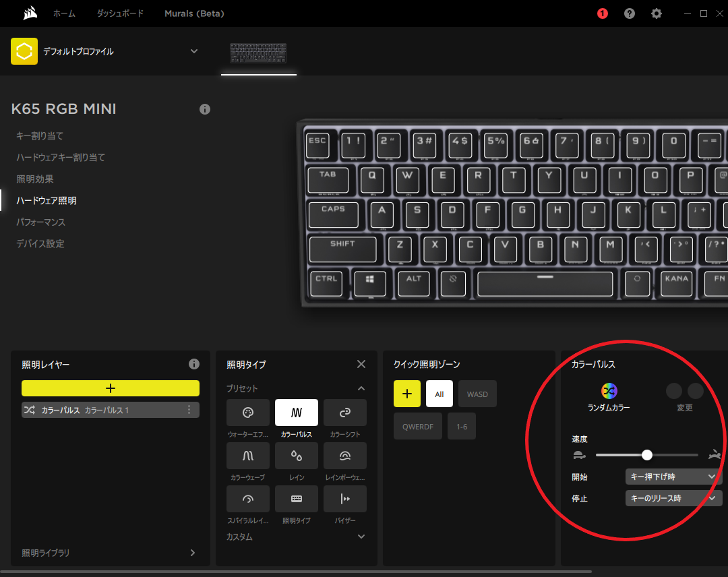
Task: Adjust the 速度 speed slider handle
Action: click(x=646, y=455)
